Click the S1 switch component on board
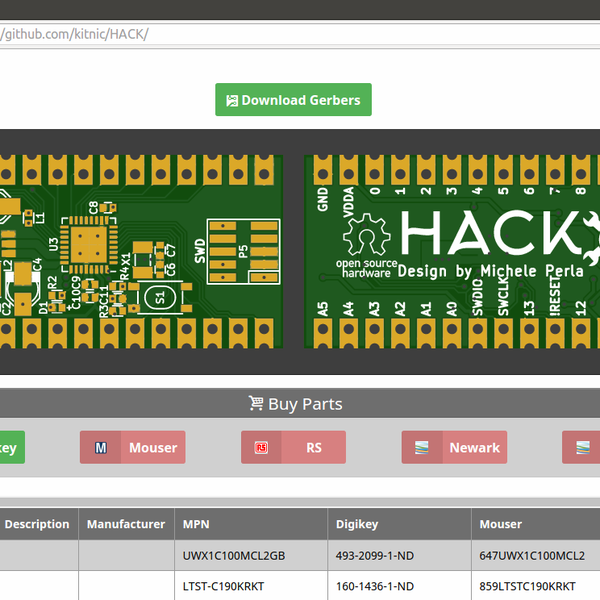600x600 pixels. tap(160, 298)
